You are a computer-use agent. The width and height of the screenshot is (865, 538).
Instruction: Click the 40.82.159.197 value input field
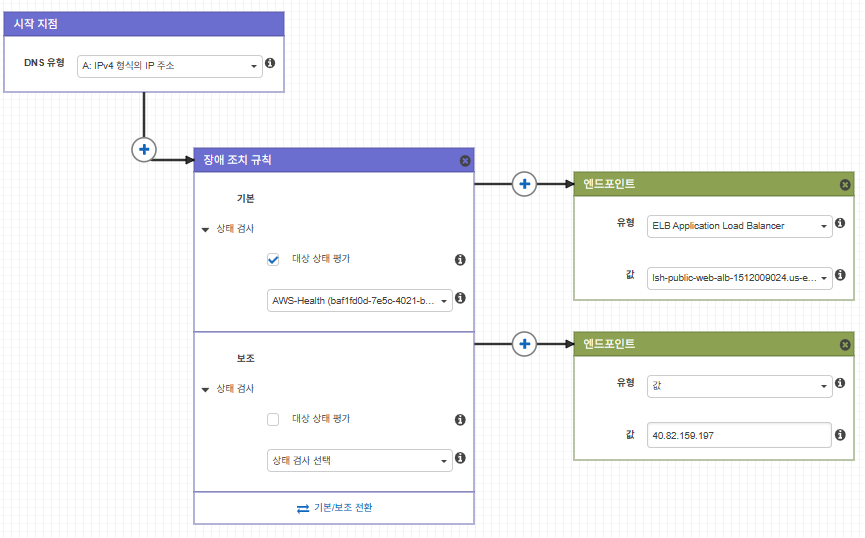pos(739,436)
